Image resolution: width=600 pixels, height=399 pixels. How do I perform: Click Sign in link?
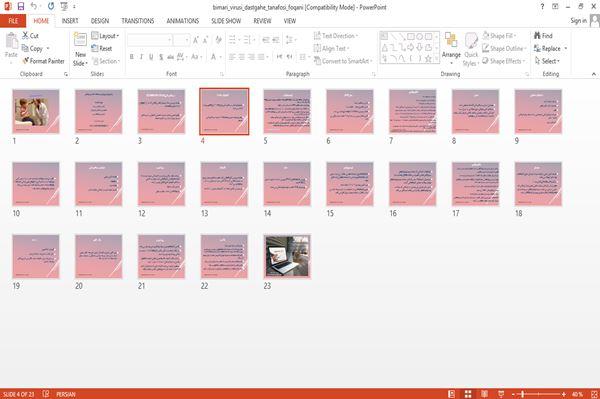578,21
